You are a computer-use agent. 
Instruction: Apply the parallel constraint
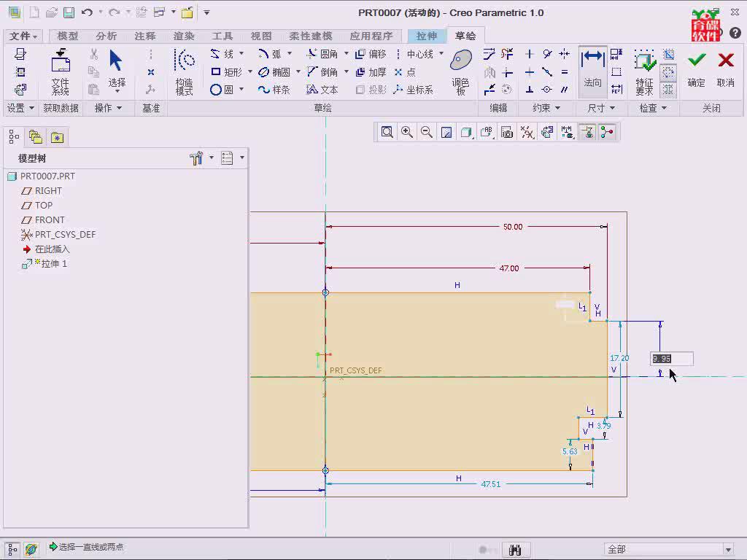coord(565,90)
